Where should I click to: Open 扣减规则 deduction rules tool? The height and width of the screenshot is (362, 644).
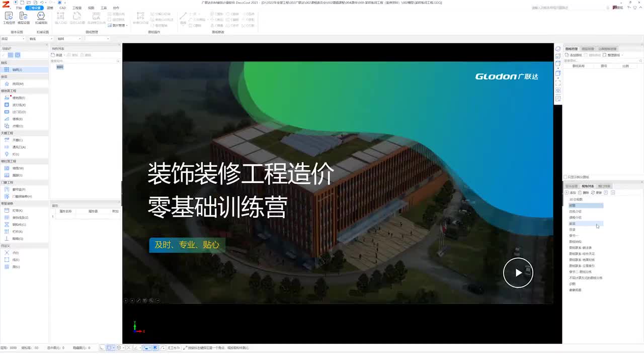pyautogui.click(x=41, y=18)
